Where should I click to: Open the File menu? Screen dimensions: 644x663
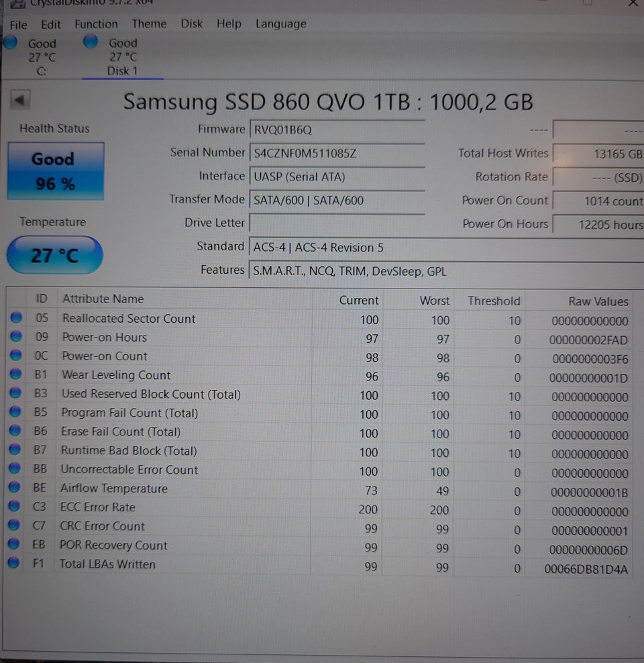pyautogui.click(x=18, y=25)
